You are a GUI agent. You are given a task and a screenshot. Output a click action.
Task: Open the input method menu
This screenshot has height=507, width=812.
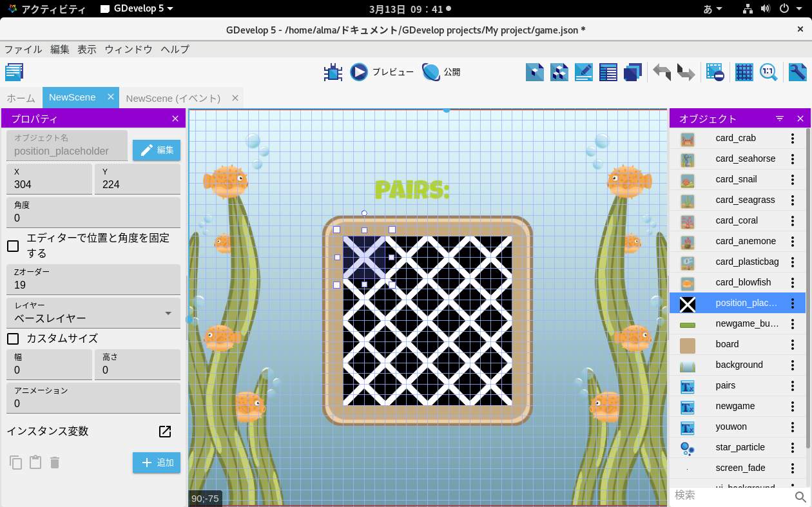tap(712, 9)
